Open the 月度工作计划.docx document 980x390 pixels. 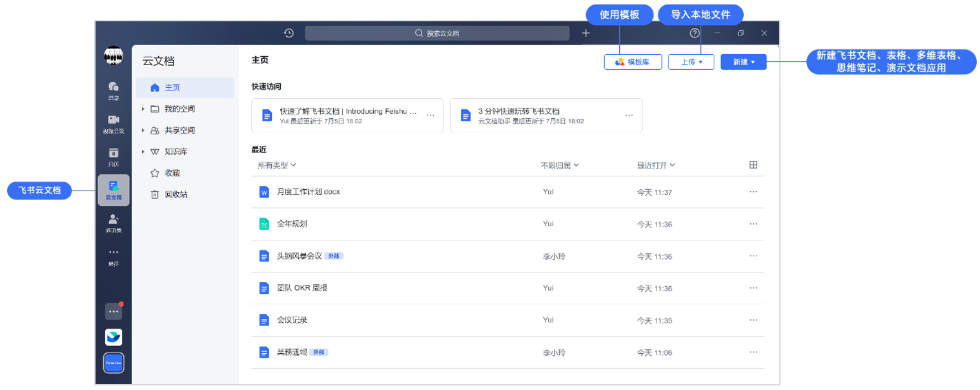[x=308, y=192]
